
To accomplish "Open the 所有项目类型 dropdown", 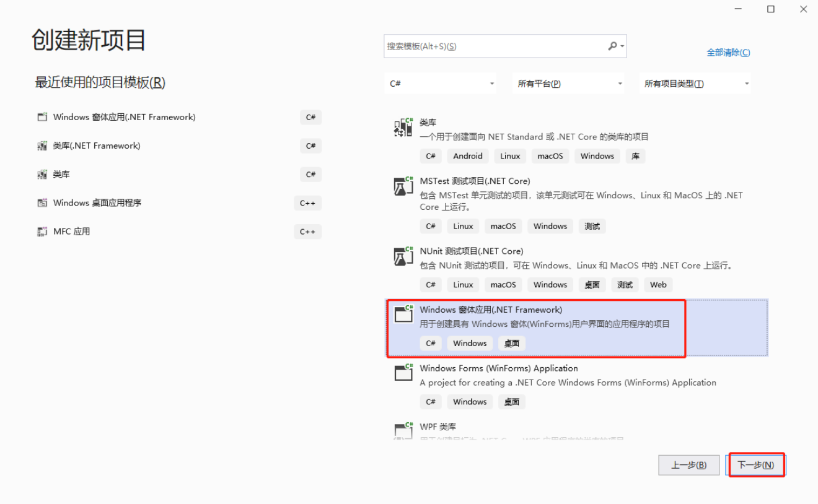I will click(x=695, y=84).
